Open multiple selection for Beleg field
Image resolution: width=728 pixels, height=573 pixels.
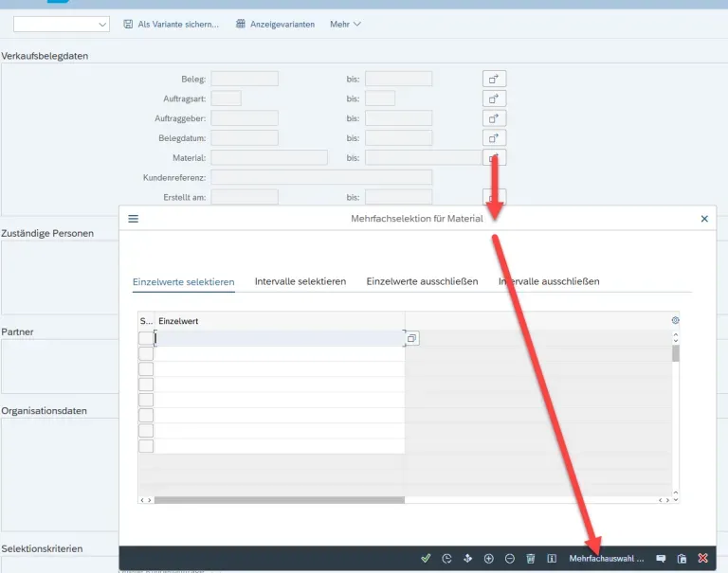pyautogui.click(x=494, y=79)
